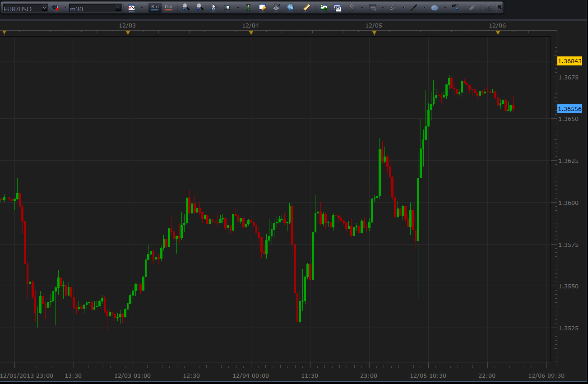The height and width of the screenshot is (384, 588).
Task: Click the 12/06 09:30 time label
Action: [x=546, y=375]
